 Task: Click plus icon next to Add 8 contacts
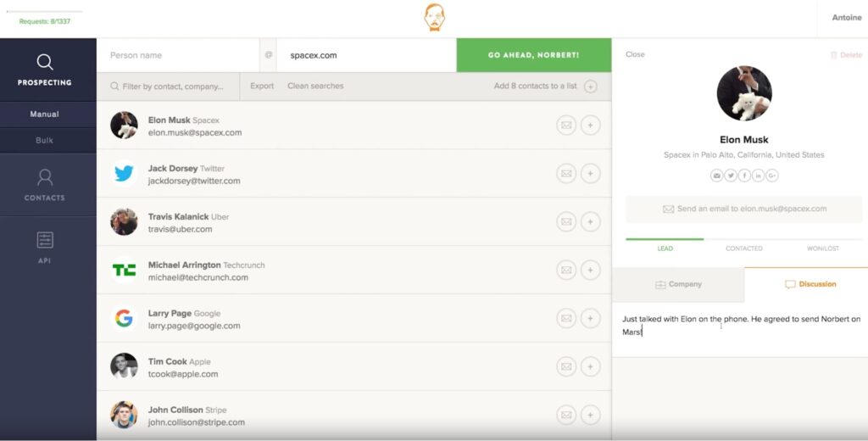pos(591,87)
